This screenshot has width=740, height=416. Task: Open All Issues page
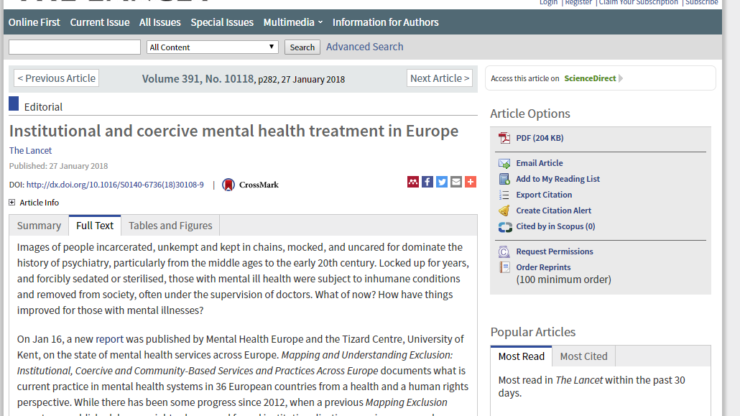[160, 22]
